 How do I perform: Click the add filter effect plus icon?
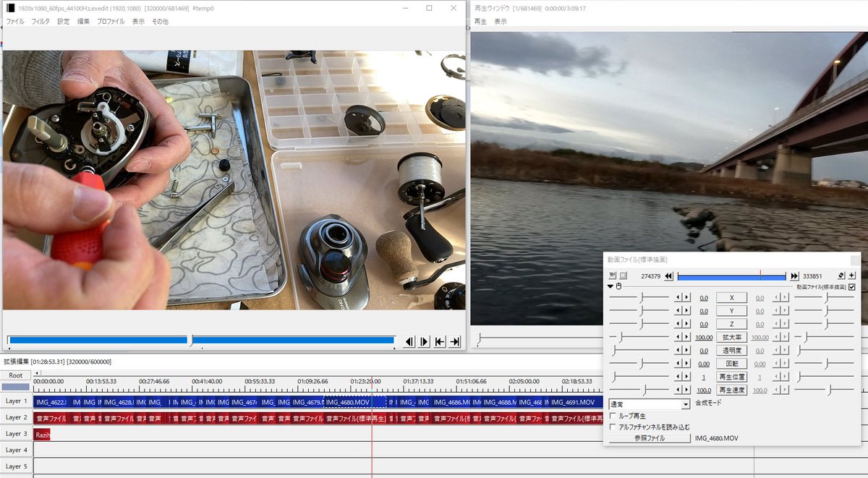click(x=852, y=276)
